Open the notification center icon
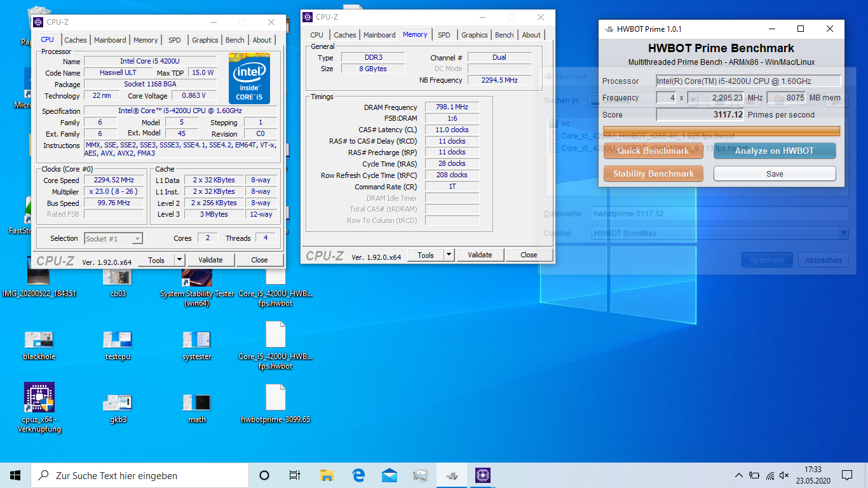The height and width of the screenshot is (488, 868). [x=847, y=475]
